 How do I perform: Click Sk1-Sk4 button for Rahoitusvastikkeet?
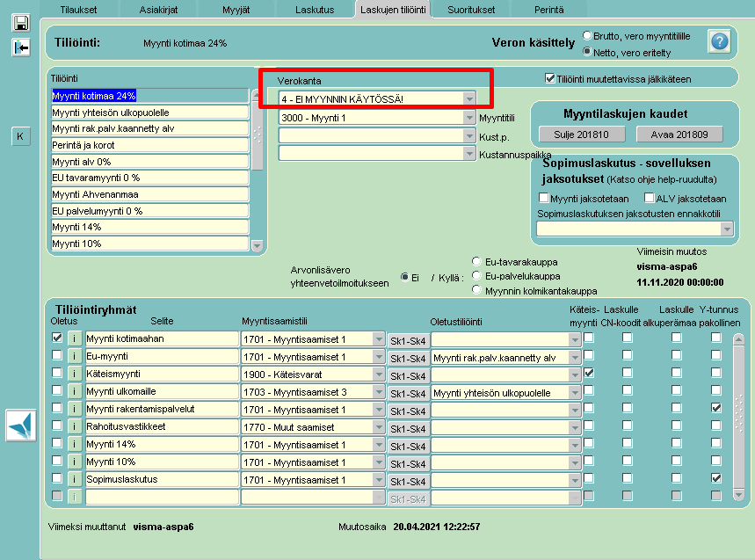pos(408,429)
